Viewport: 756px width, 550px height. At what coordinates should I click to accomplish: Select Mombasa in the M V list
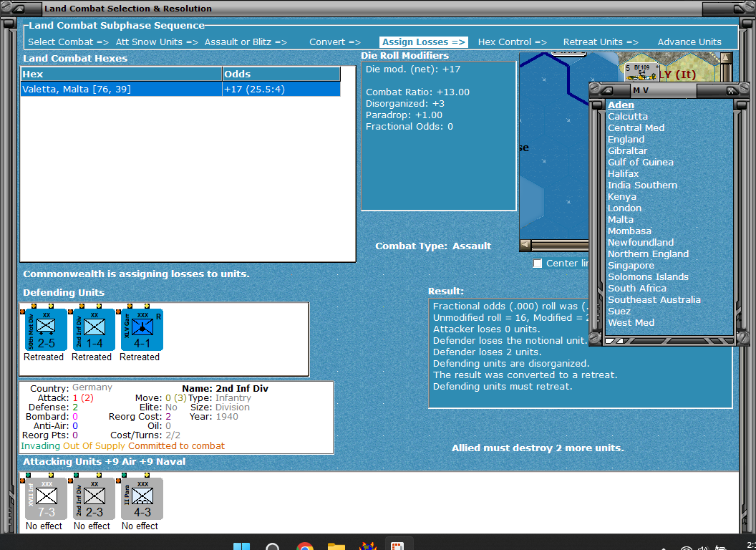(629, 231)
